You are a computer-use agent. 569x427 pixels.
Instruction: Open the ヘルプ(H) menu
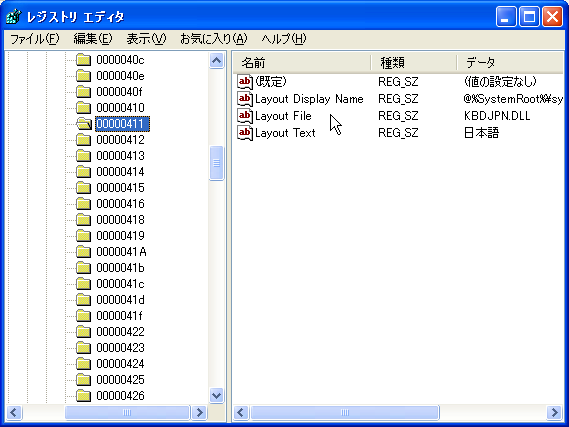[x=284, y=39]
